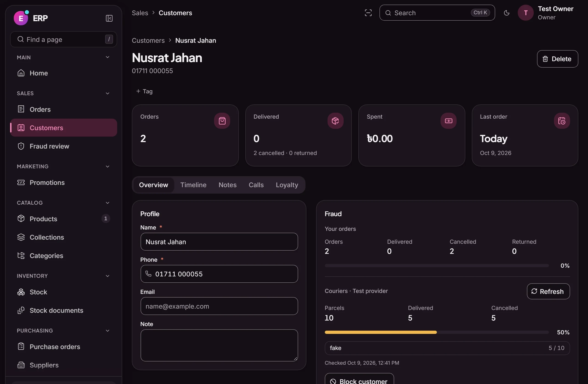588x384 pixels.
Task: Collapse the INVENTORY section chevron
Action: pyautogui.click(x=107, y=276)
